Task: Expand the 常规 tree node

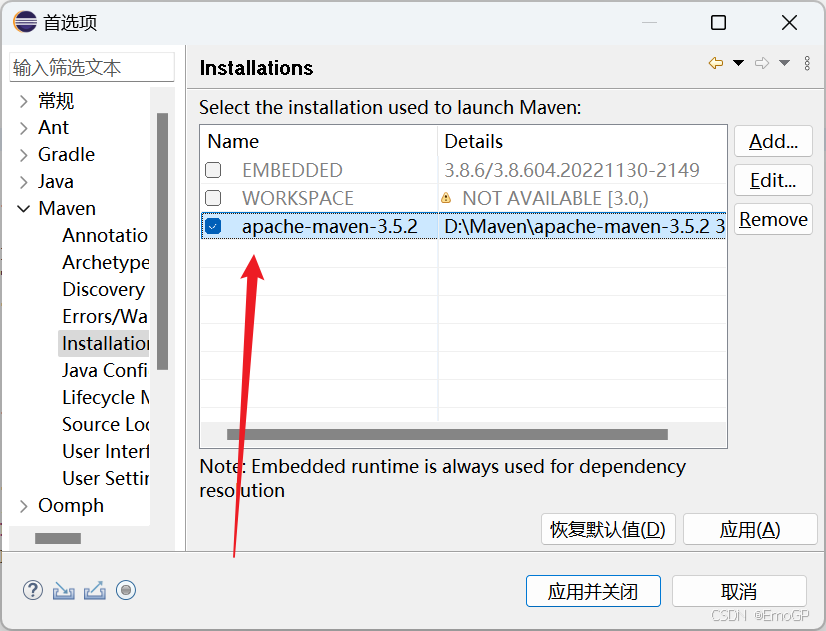Action: click(x=23, y=101)
